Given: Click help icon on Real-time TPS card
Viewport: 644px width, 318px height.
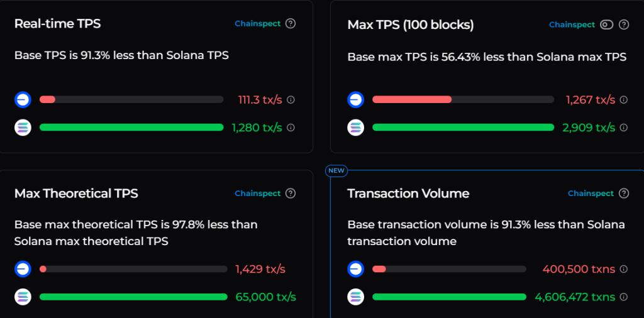Looking at the screenshot, I should tap(290, 24).
